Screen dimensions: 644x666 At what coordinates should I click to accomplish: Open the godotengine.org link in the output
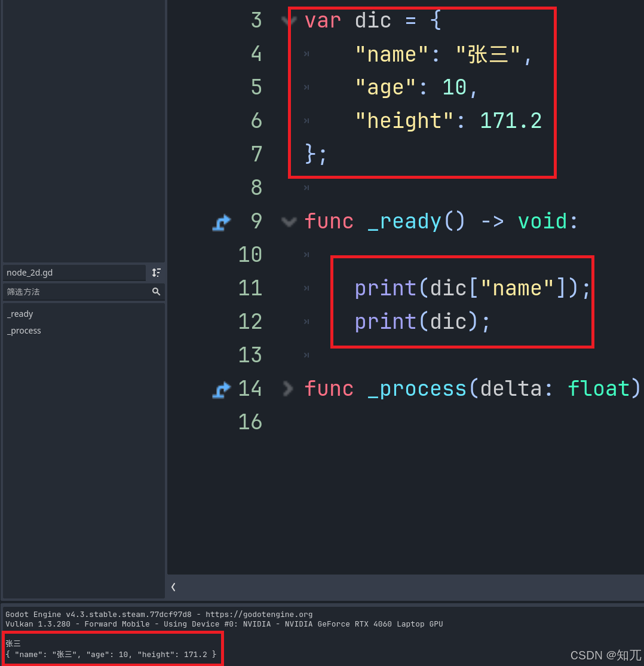tap(258, 614)
